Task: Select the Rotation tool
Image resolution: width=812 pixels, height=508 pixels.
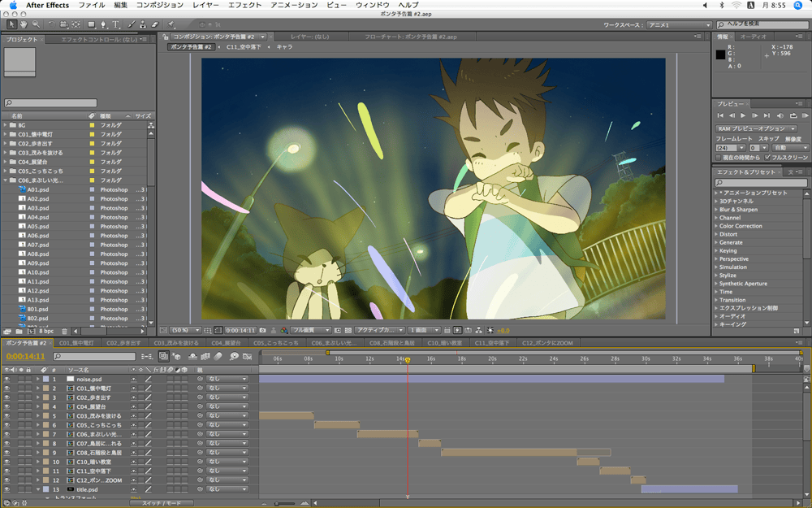Action: pos(52,24)
